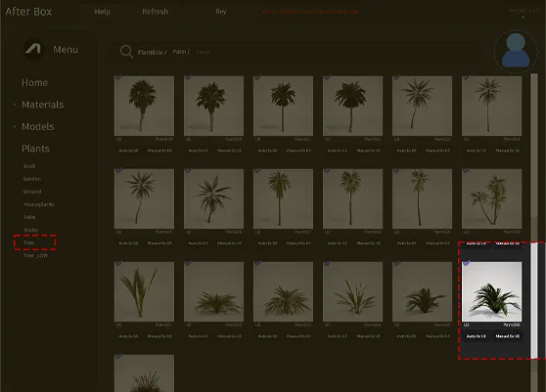Viewport: 546px width, 392px height.
Task: Select the Palm030 double-palm thumbnail
Action: [x=491, y=198]
